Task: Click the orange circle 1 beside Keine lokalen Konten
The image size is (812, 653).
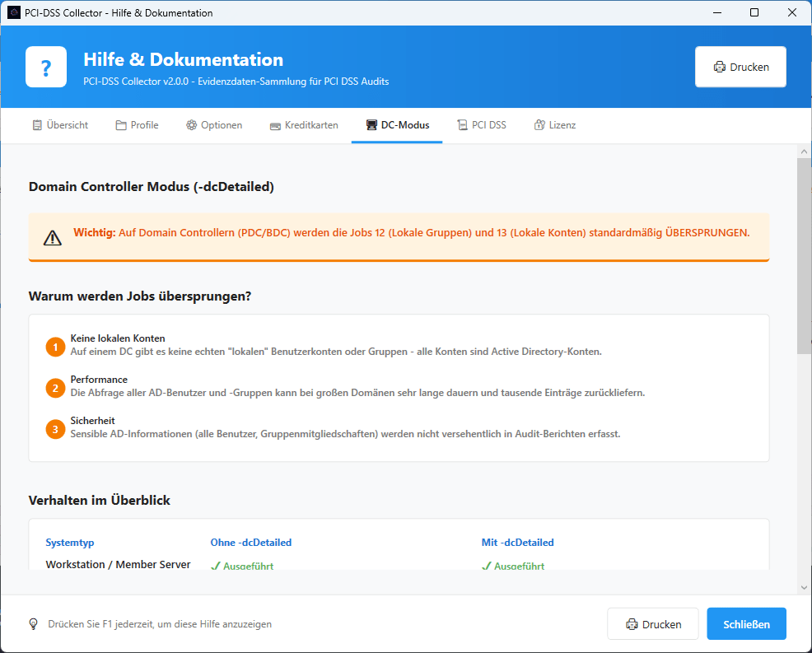Action: tap(55, 347)
